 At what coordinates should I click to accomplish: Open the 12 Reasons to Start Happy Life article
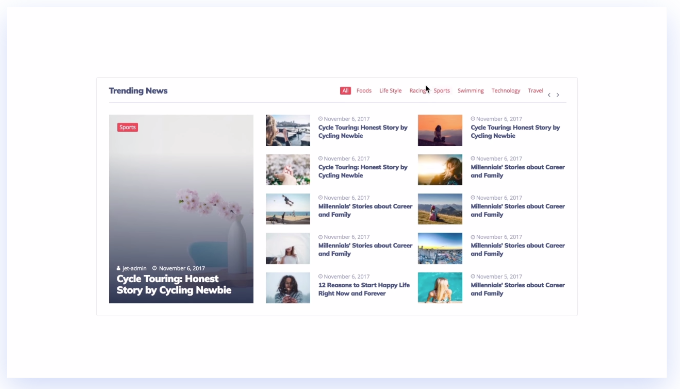click(x=364, y=289)
